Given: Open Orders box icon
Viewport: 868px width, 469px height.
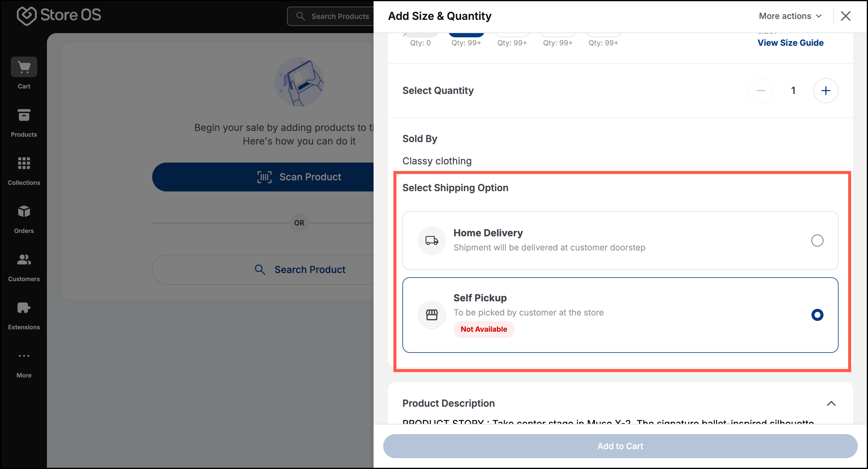Looking at the screenshot, I should (x=24, y=211).
